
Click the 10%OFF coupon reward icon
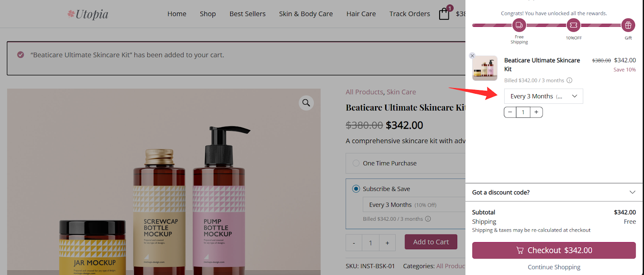point(573,26)
